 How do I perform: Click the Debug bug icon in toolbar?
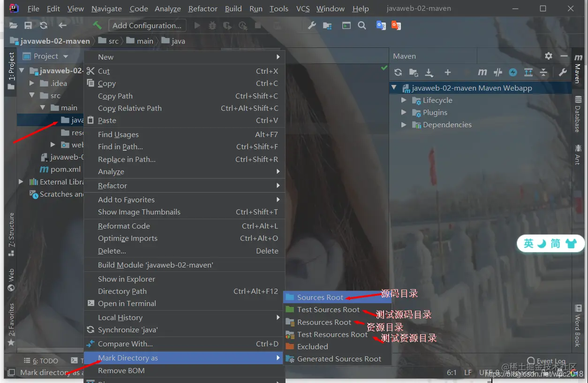click(x=212, y=26)
